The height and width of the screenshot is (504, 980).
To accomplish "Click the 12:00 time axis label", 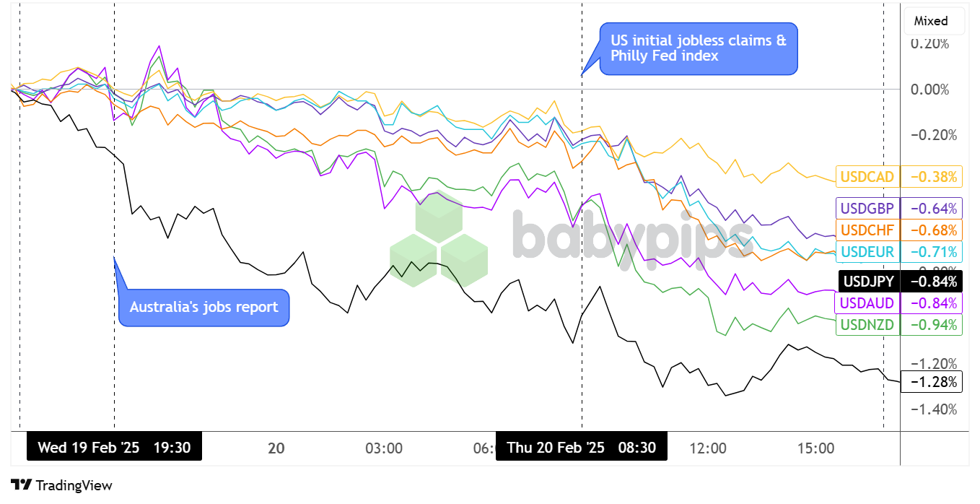I will 708,448.
